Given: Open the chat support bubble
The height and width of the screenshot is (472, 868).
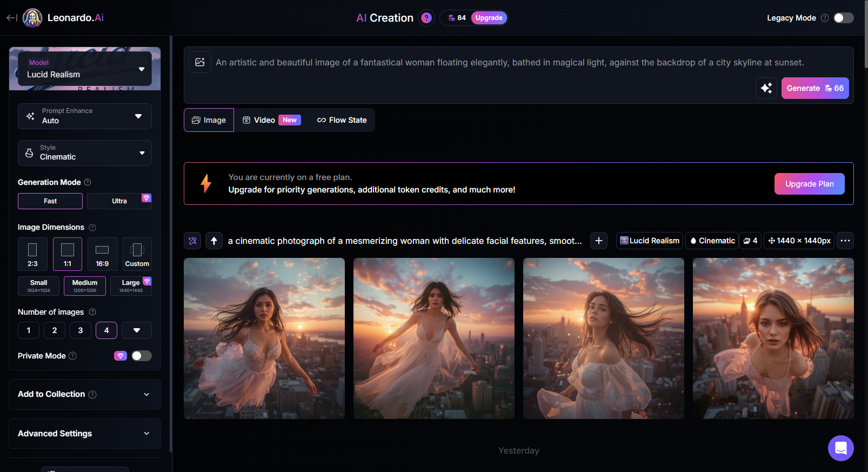Looking at the screenshot, I should 840,448.
